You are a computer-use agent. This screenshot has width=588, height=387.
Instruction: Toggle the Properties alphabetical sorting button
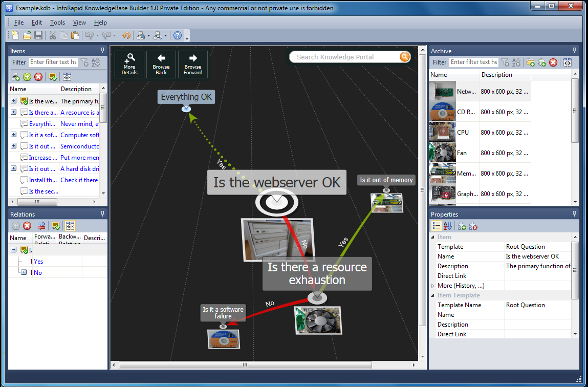[x=447, y=226]
